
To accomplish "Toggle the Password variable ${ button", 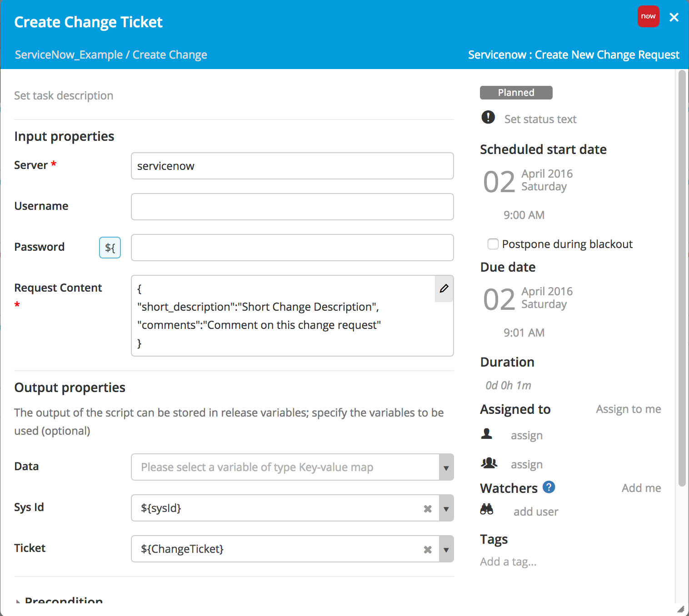I will [110, 248].
